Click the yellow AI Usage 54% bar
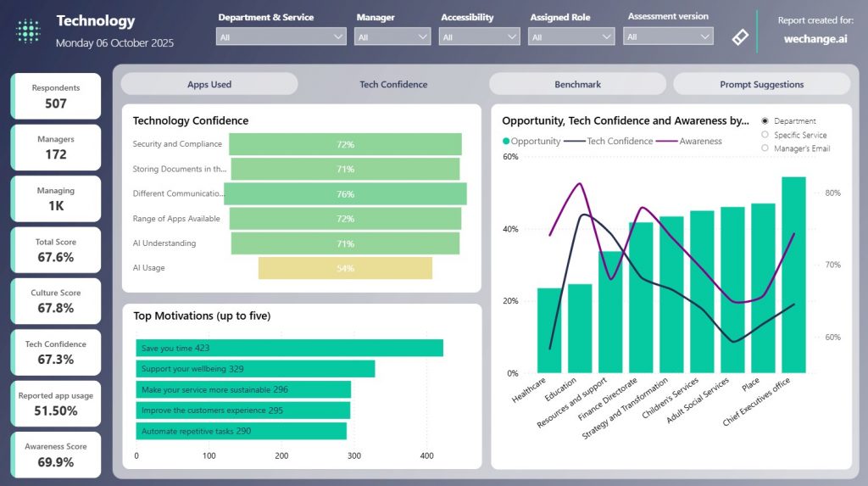 tap(345, 268)
